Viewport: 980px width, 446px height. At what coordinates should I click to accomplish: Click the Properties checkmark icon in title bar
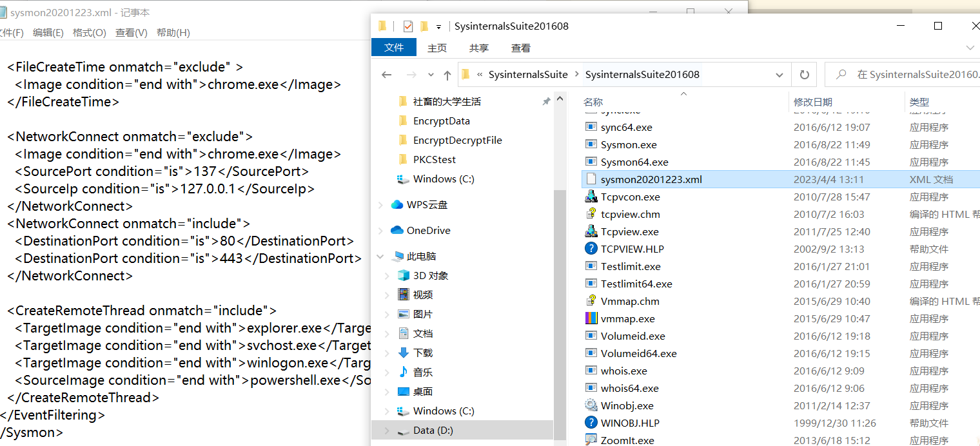408,26
